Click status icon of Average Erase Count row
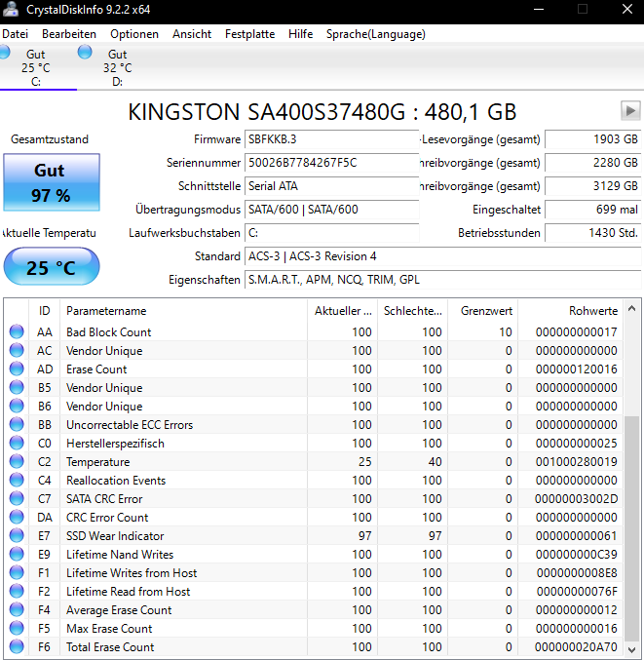 tap(17, 609)
